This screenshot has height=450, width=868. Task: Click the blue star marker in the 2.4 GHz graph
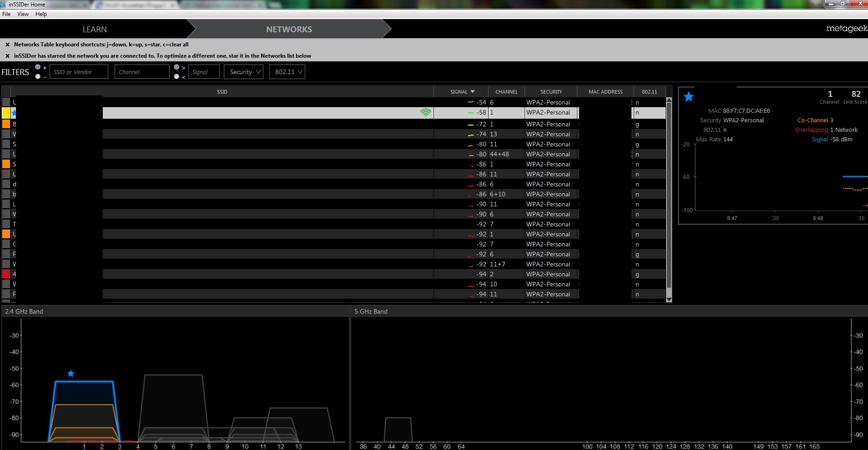coord(71,374)
